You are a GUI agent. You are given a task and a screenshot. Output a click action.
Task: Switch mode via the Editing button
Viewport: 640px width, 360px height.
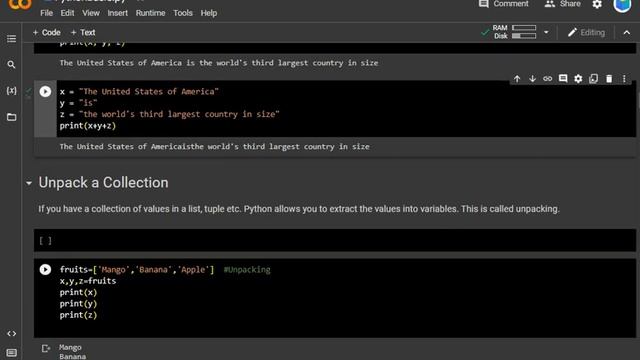[x=586, y=32]
